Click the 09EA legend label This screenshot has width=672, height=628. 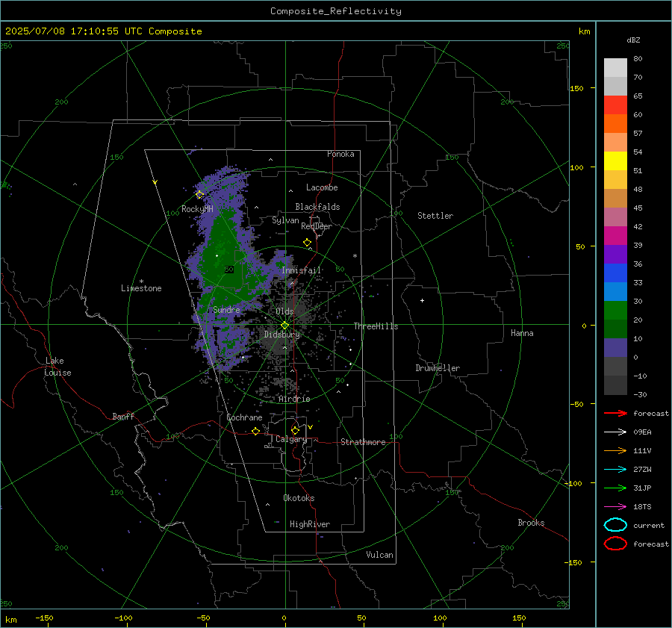pos(642,432)
